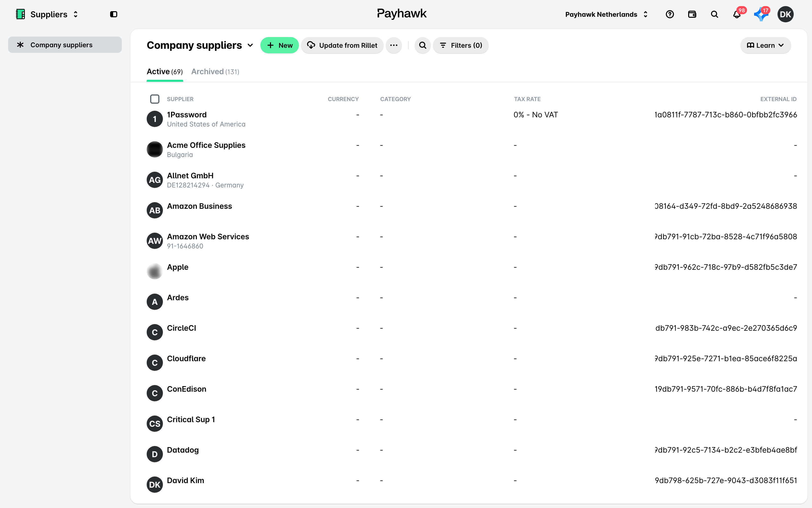
Task: Click the CS avatar icon
Action: click(x=155, y=424)
